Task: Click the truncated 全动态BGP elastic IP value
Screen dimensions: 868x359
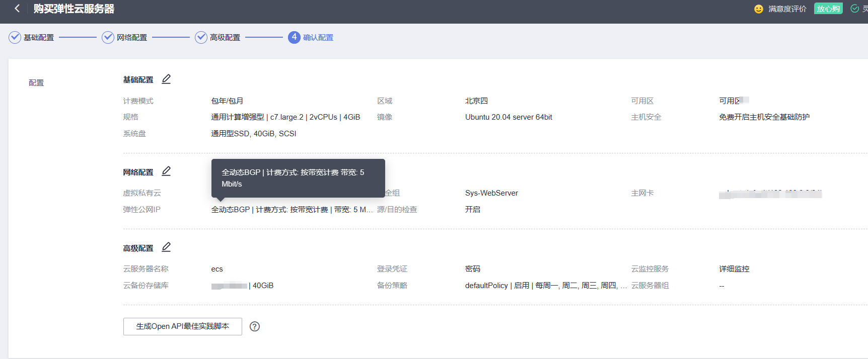Action: tap(292, 210)
